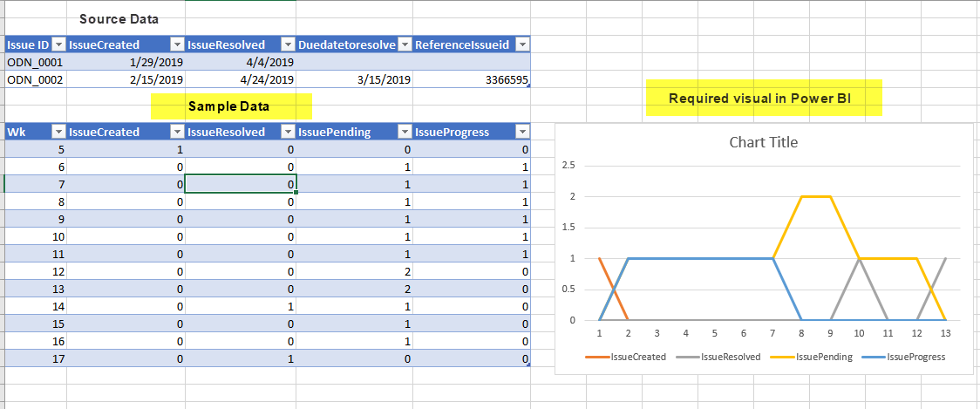Click the fill handle on selected cell
The image size is (980, 409).
296,193
